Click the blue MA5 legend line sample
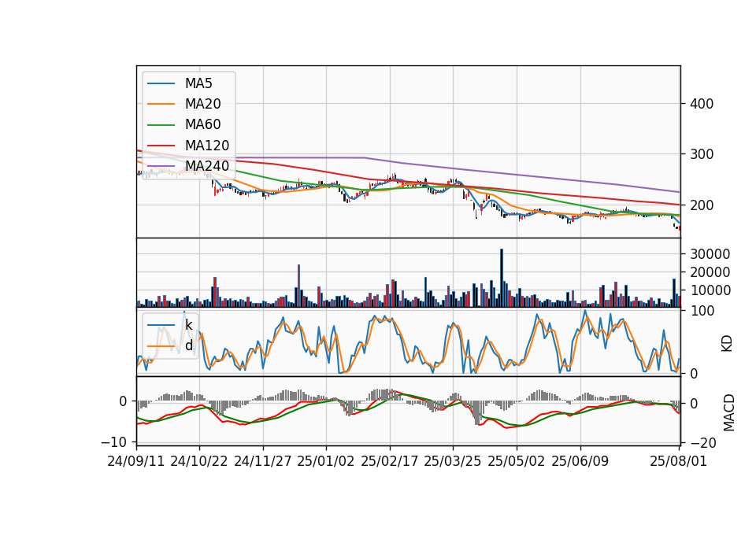 point(161,83)
